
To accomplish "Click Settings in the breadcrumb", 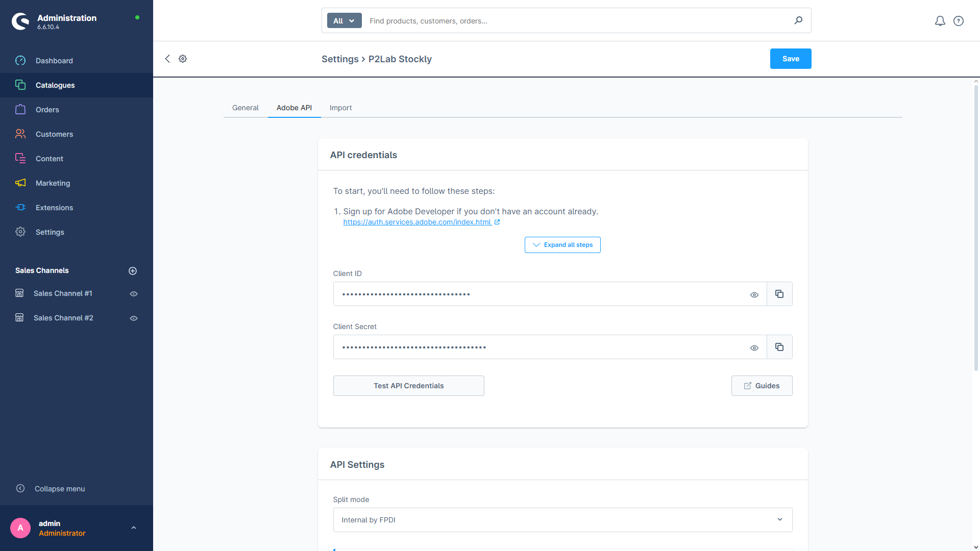I will (340, 59).
